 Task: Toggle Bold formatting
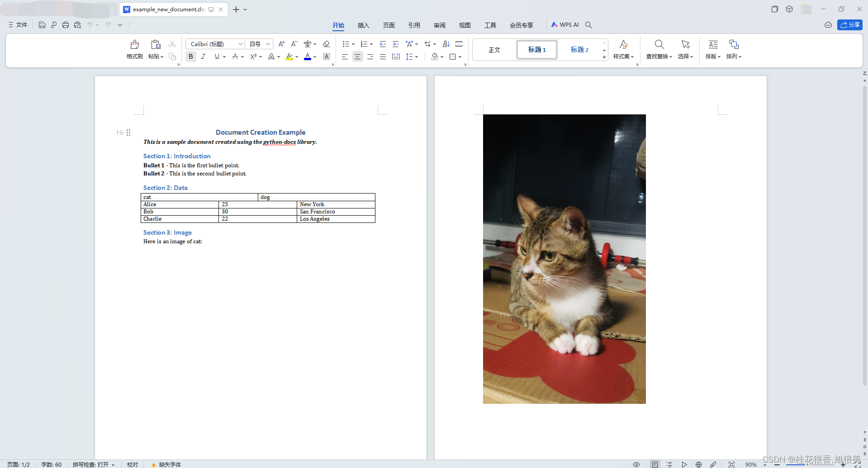coord(191,57)
